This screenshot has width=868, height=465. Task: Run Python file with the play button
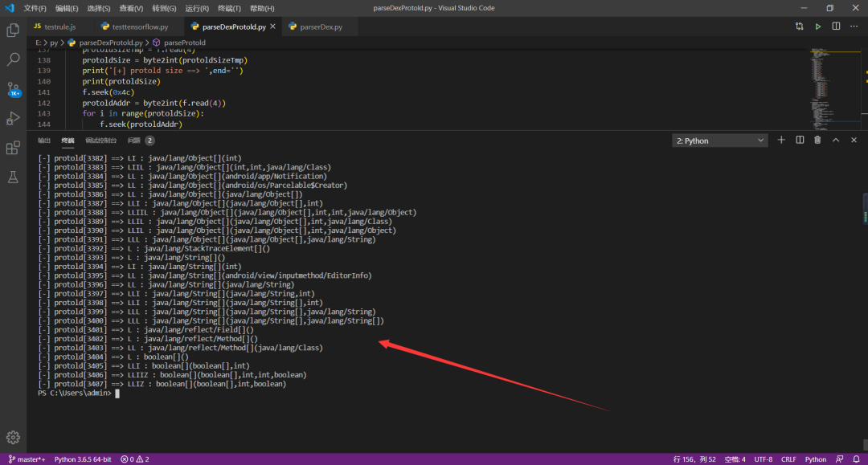point(817,27)
